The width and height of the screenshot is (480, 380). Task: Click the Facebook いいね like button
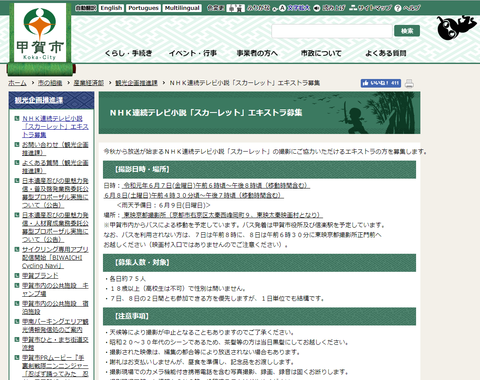(380, 83)
